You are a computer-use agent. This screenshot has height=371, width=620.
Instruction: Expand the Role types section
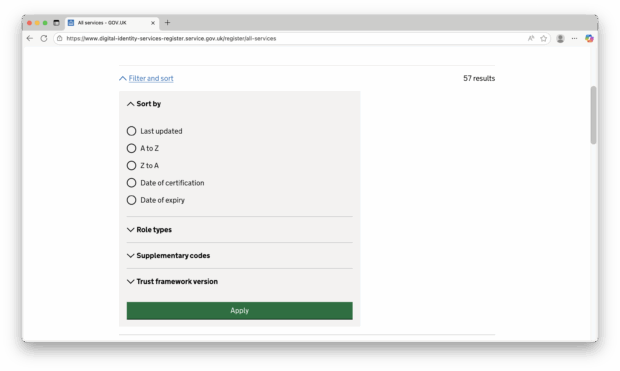149,230
